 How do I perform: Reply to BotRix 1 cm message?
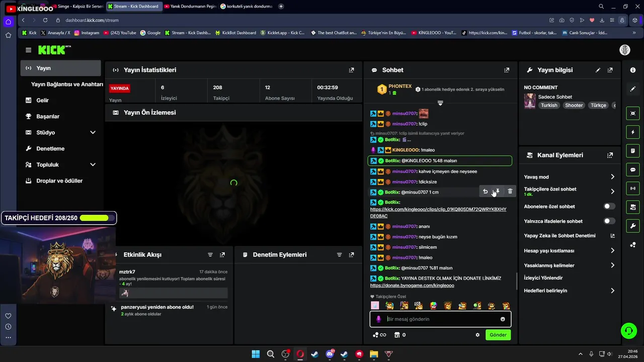point(485,191)
